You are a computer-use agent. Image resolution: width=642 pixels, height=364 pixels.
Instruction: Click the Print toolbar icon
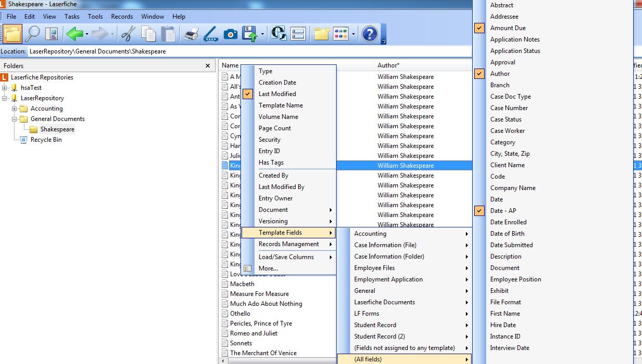pyautogui.click(x=191, y=34)
